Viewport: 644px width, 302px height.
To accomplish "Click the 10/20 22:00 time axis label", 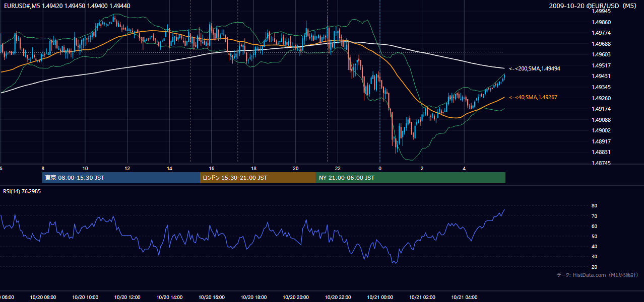I will (x=338, y=297).
